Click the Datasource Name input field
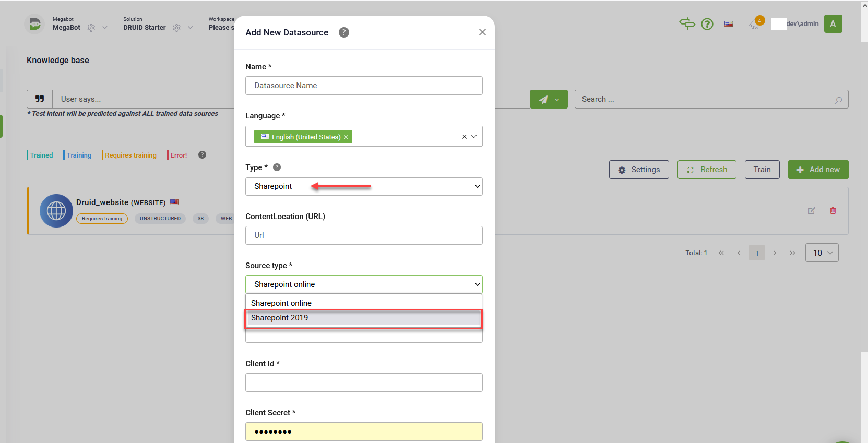Viewport: 868px width, 443px height. pyautogui.click(x=364, y=86)
